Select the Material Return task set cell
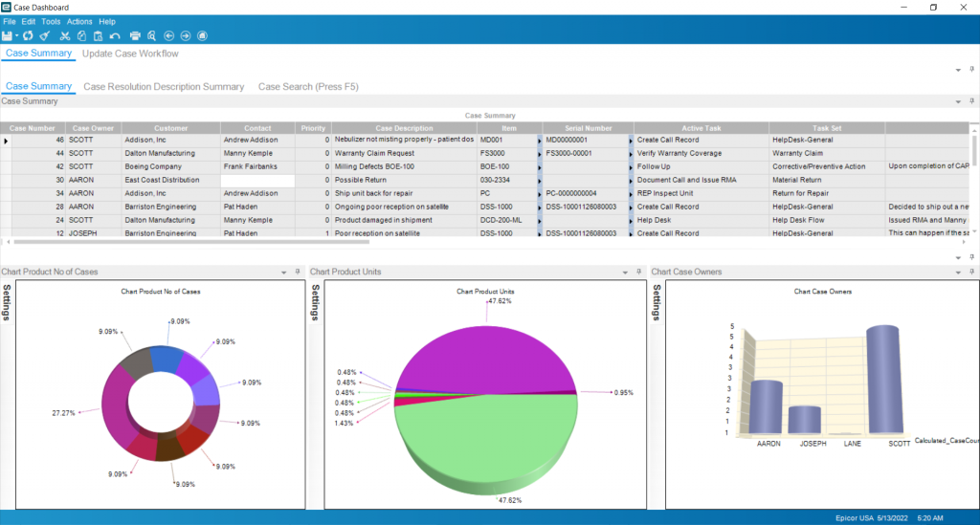 click(x=827, y=181)
